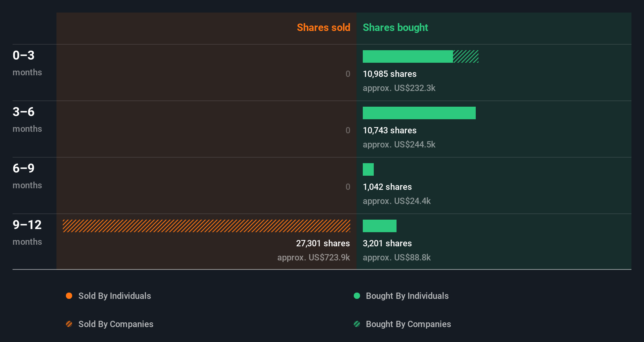Click the sold zero in the 0–3 months row
644x342 pixels.
(348, 74)
